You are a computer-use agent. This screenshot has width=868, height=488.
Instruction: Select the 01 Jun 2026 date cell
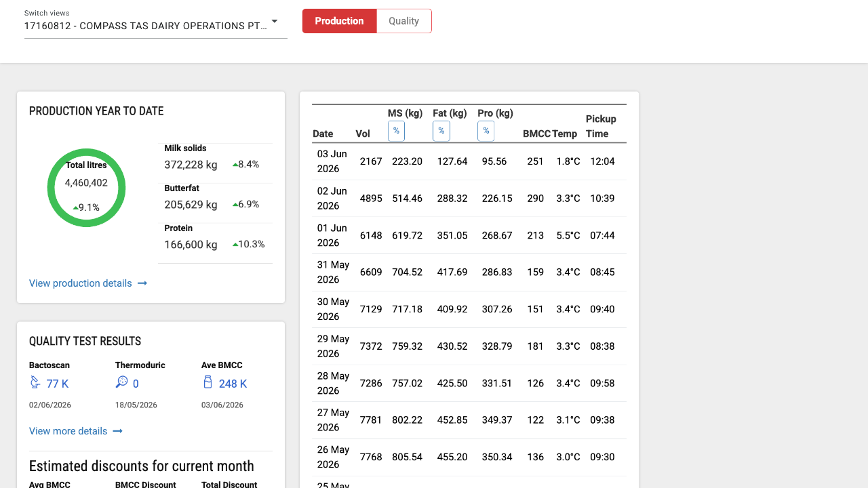pos(332,235)
